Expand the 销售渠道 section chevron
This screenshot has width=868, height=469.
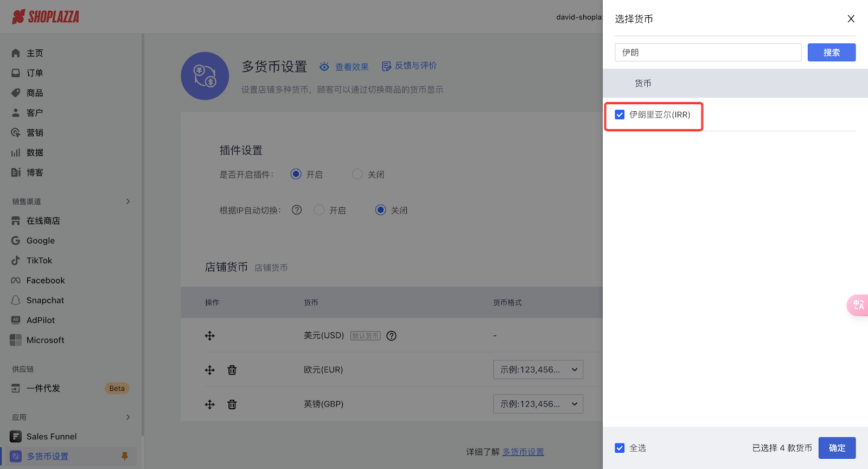[x=128, y=201]
